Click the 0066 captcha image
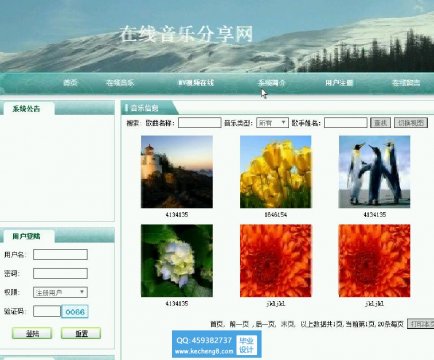 pyautogui.click(x=75, y=312)
